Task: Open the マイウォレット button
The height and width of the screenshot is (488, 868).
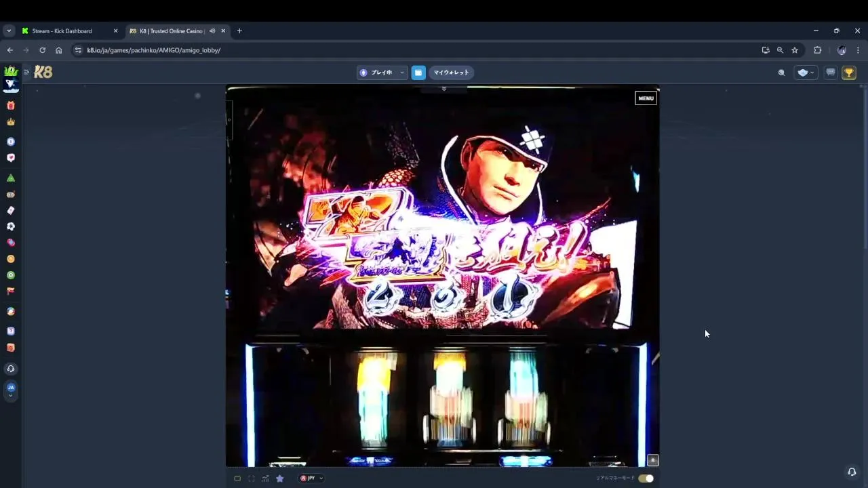Action: [451, 73]
